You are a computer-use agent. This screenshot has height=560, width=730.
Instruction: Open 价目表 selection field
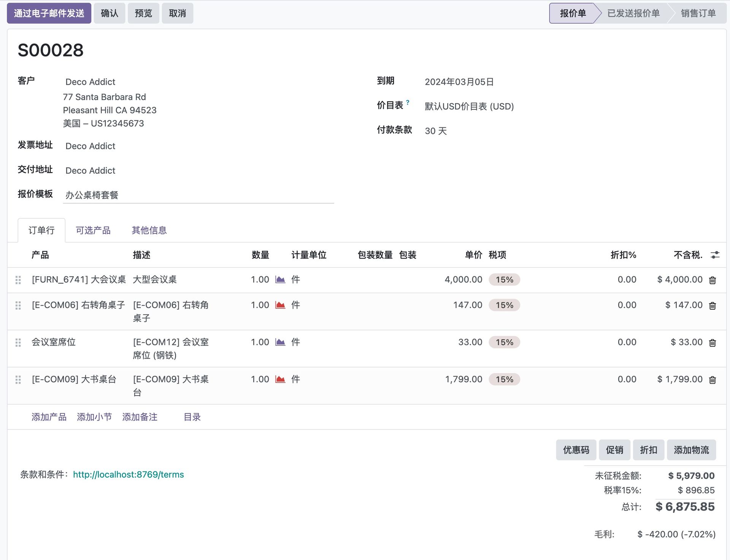pos(469,106)
